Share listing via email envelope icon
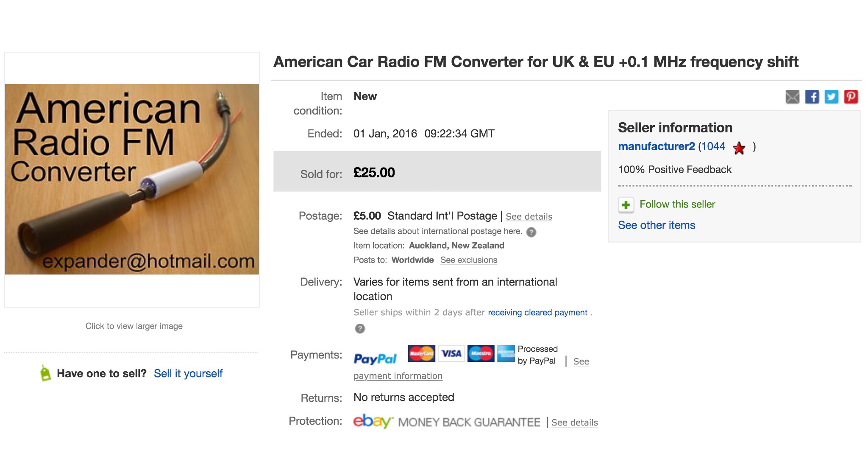This screenshot has height=451, width=868. (792, 97)
